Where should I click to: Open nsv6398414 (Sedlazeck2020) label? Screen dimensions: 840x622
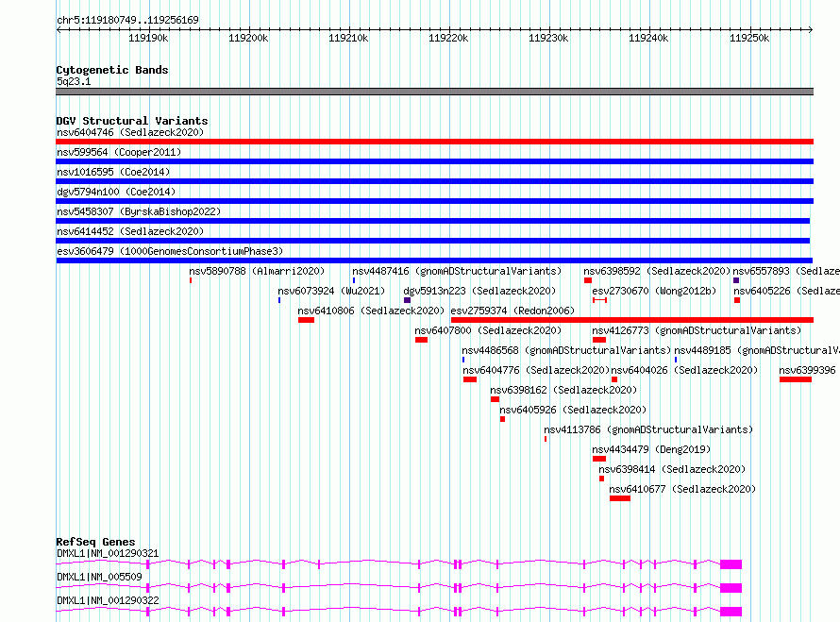point(672,469)
